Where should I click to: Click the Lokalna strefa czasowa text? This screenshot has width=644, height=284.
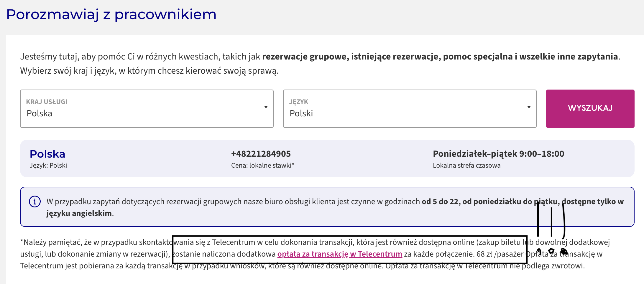pos(467,166)
